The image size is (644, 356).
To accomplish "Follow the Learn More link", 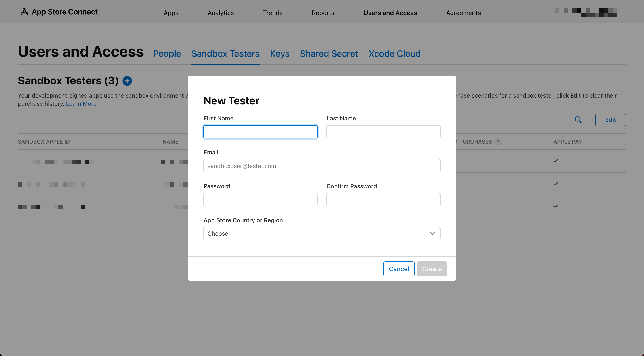I will (x=81, y=104).
